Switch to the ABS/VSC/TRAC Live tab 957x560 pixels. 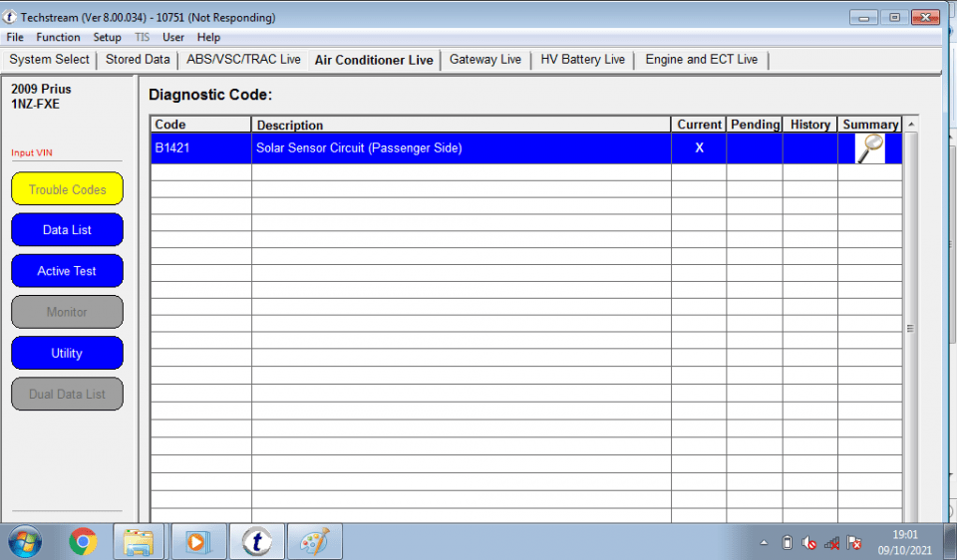(x=243, y=60)
